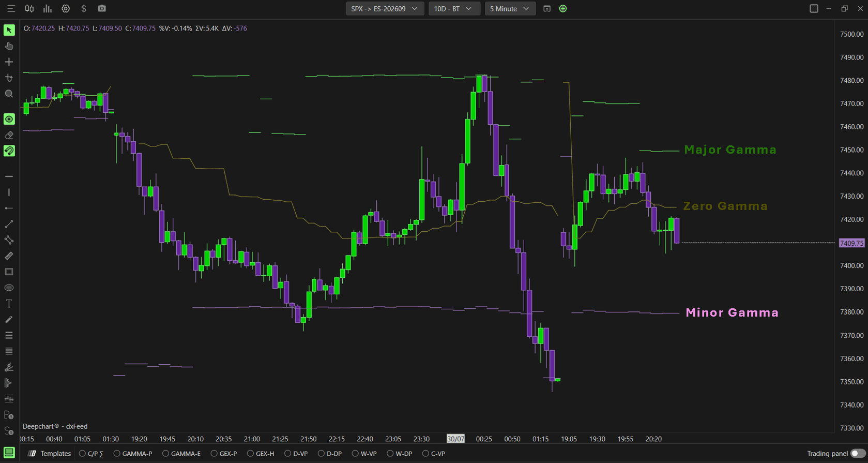Open the SPX -> ES-202609 symbol dropdown
The height and width of the screenshot is (463, 868).
(x=385, y=9)
